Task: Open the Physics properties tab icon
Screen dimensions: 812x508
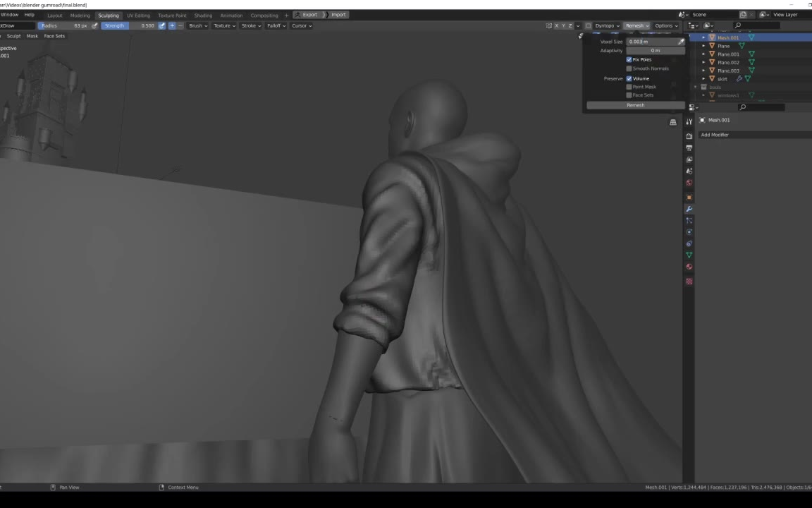Action: pos(689,232)
